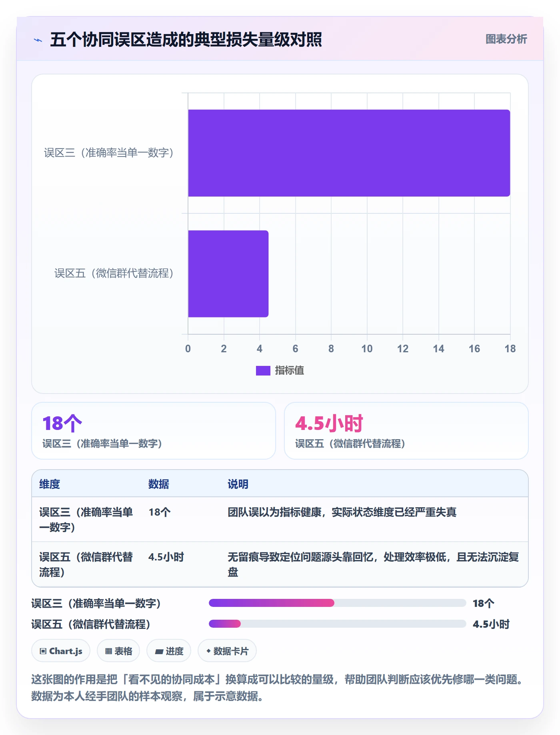The image size is (560, 735).
Task: Click the description starting 无留痕导致定位问题源头
Action: pyautogui.click(x=373, y=564)
